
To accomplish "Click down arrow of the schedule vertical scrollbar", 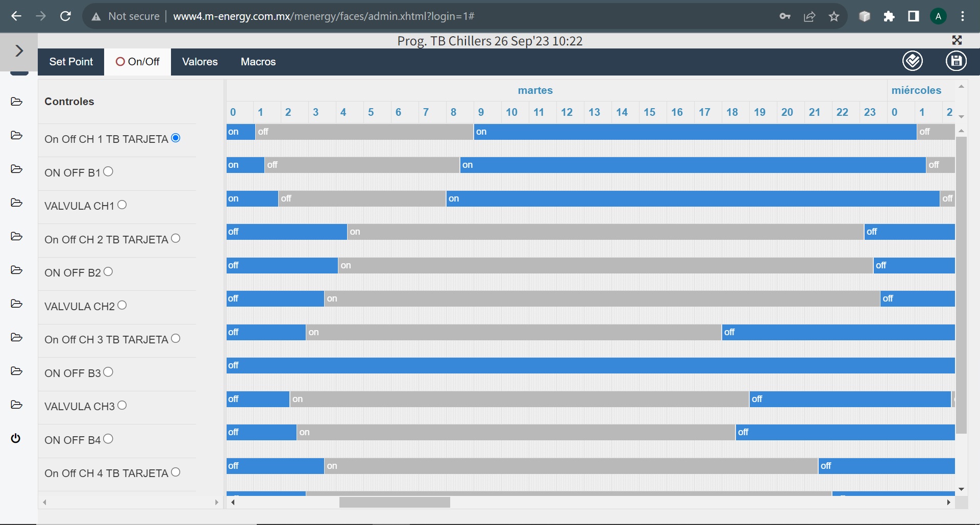I will 961,489.
